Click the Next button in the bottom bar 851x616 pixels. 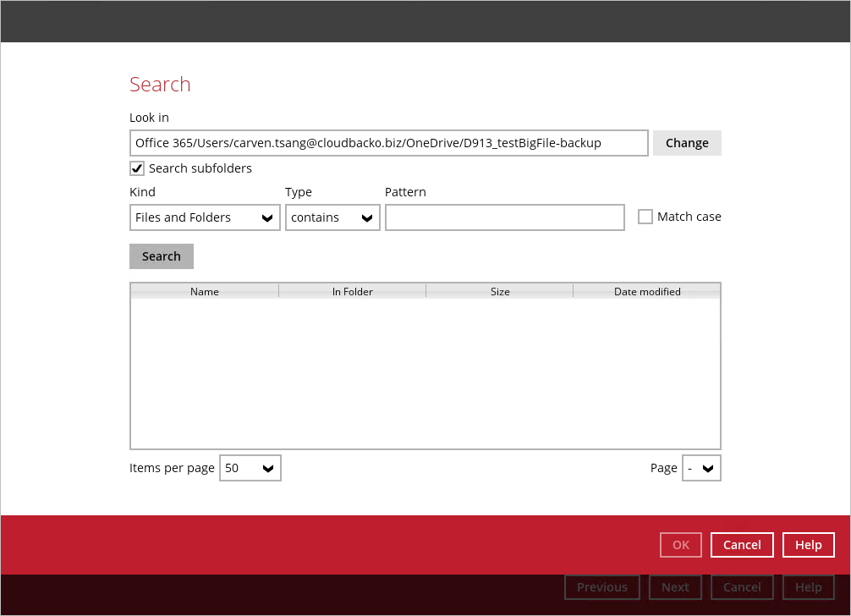point(675,587)
